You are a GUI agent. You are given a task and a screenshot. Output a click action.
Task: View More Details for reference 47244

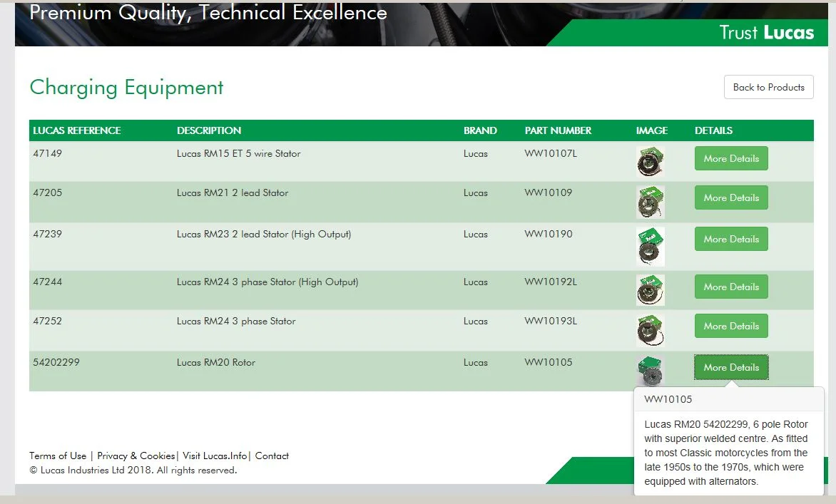coord(731,287)
